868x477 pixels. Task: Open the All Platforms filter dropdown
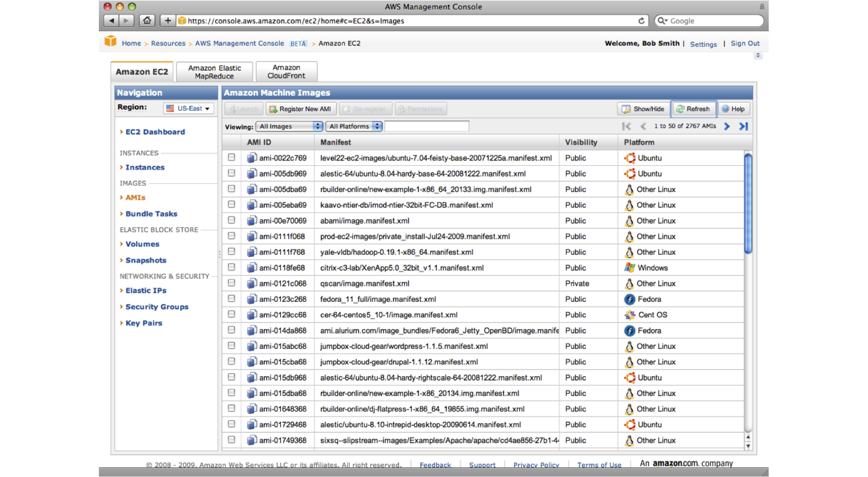click(354, 127)
